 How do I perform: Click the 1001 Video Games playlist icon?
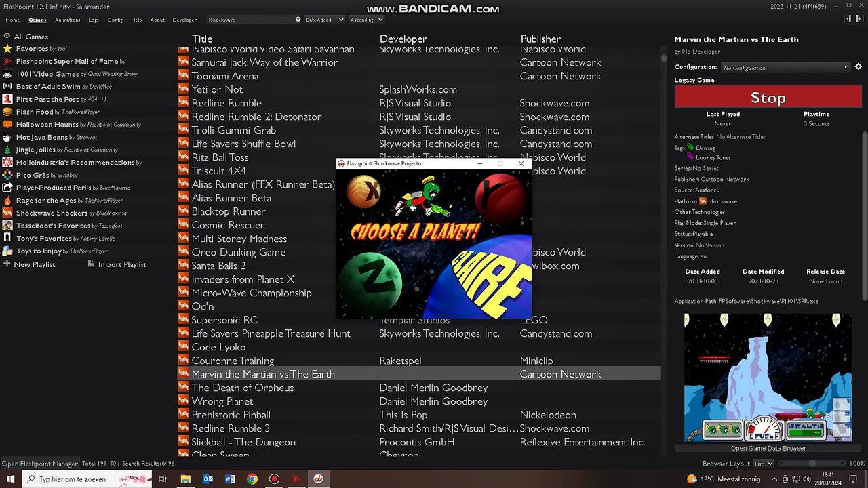click(x=7, y=74)
